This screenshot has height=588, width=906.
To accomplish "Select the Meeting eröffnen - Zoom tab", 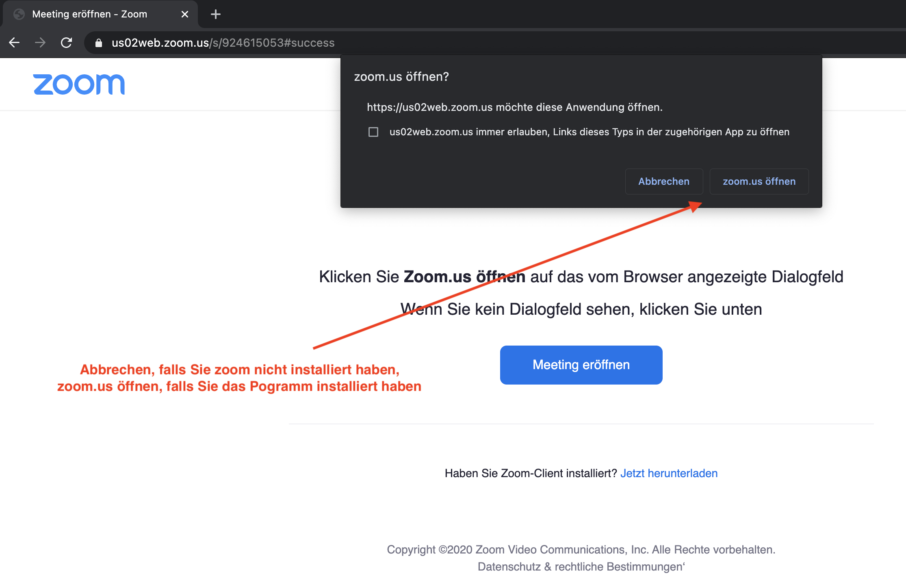I will [89, 14].
